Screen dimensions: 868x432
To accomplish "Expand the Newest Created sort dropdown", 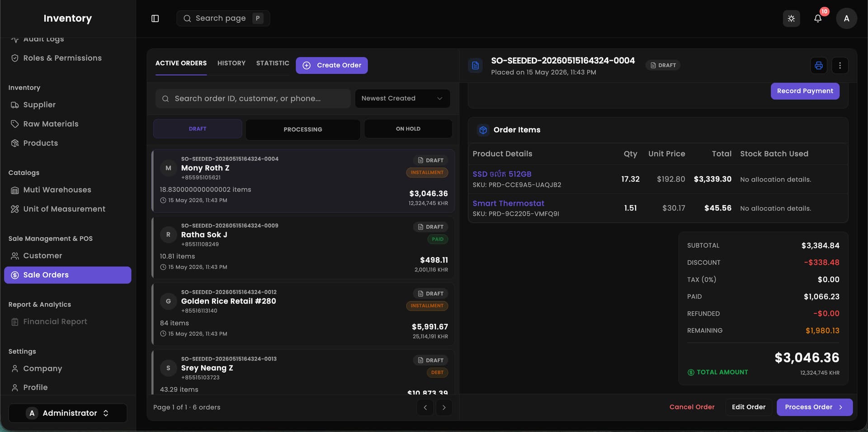I will click(402, 99).
